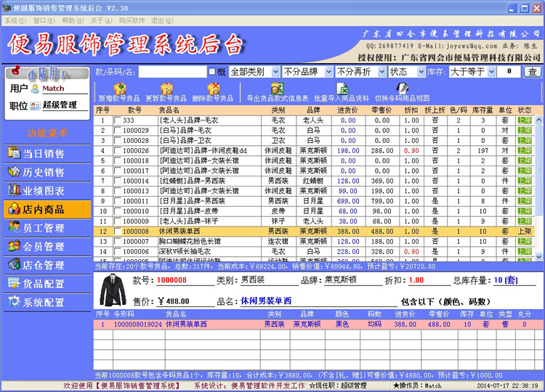
Task: Check the box for item 1000014
Action: (x=118, y=181)
